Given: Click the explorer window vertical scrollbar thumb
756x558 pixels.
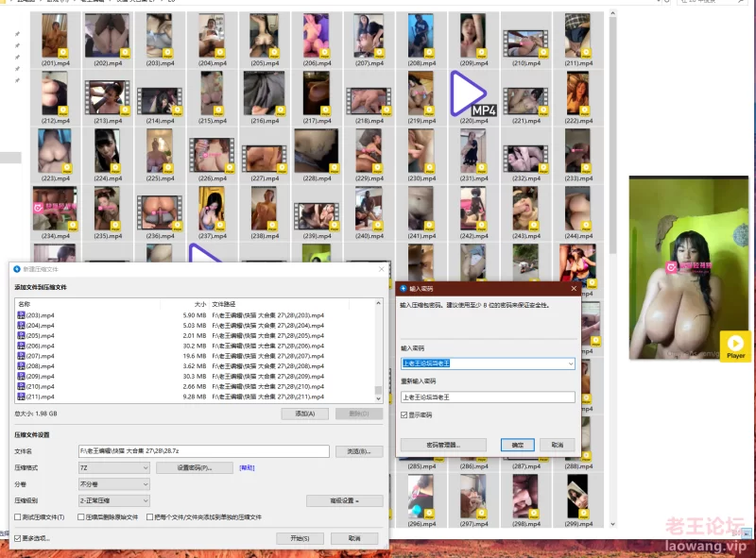Looking at the screenshot, I should [612, 136].
